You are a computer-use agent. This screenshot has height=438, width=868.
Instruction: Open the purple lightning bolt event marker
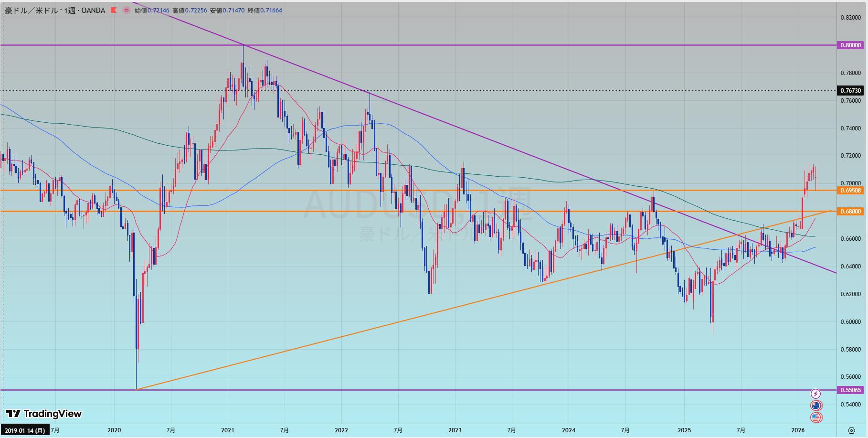click(x=816, y=394)
